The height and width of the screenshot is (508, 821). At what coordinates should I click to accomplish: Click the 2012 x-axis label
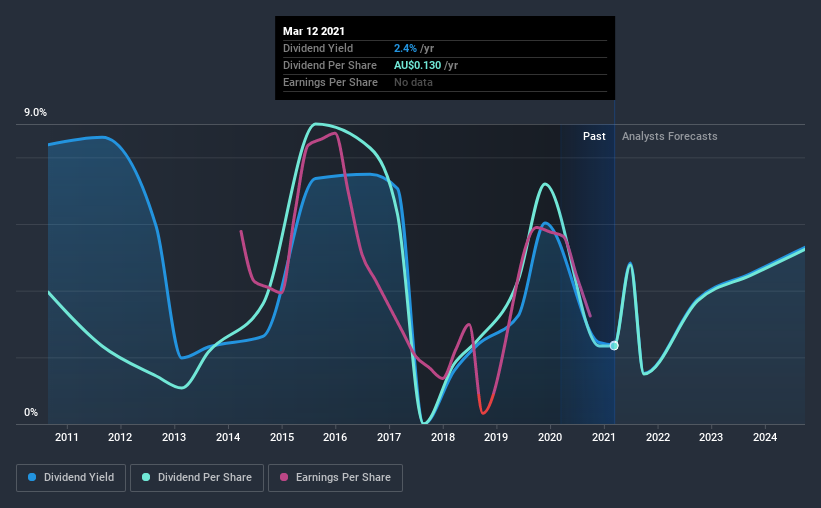pos(120,437)
